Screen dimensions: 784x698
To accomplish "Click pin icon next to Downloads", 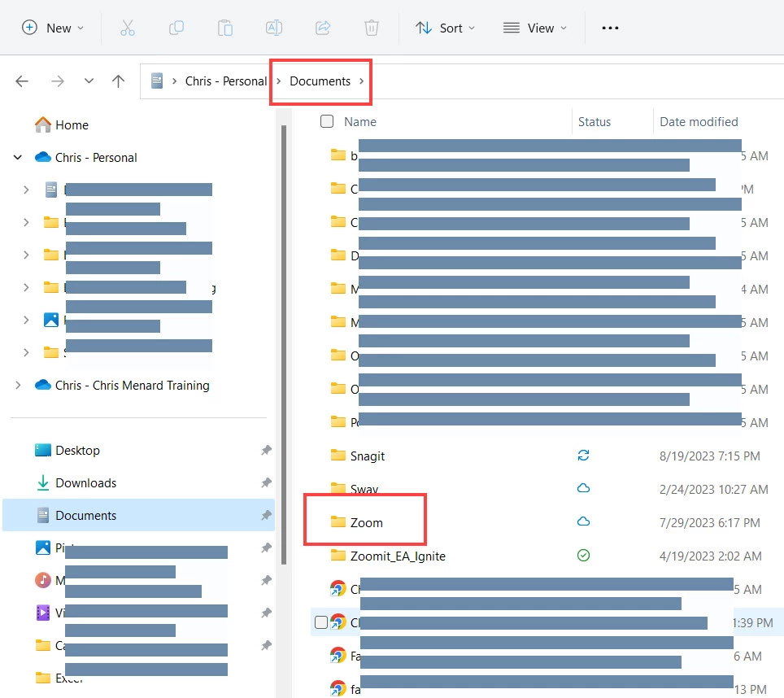I will (x=266, y=483).
